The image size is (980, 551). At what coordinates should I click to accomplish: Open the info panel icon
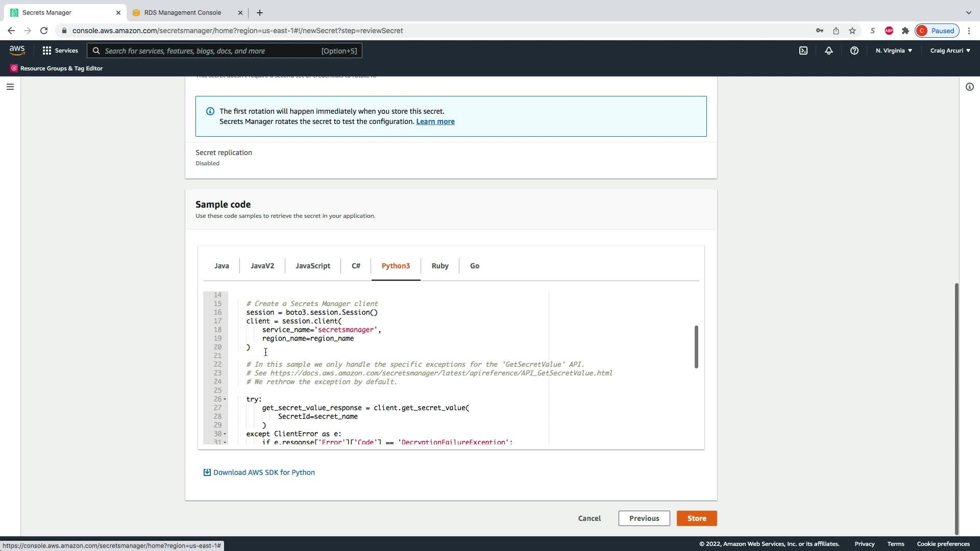pyautogui.click(x=969, y=87)
